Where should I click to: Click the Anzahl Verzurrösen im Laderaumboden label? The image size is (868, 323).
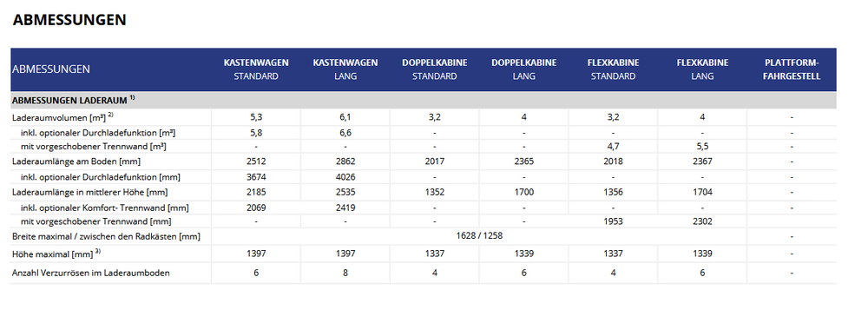point(91,274)
